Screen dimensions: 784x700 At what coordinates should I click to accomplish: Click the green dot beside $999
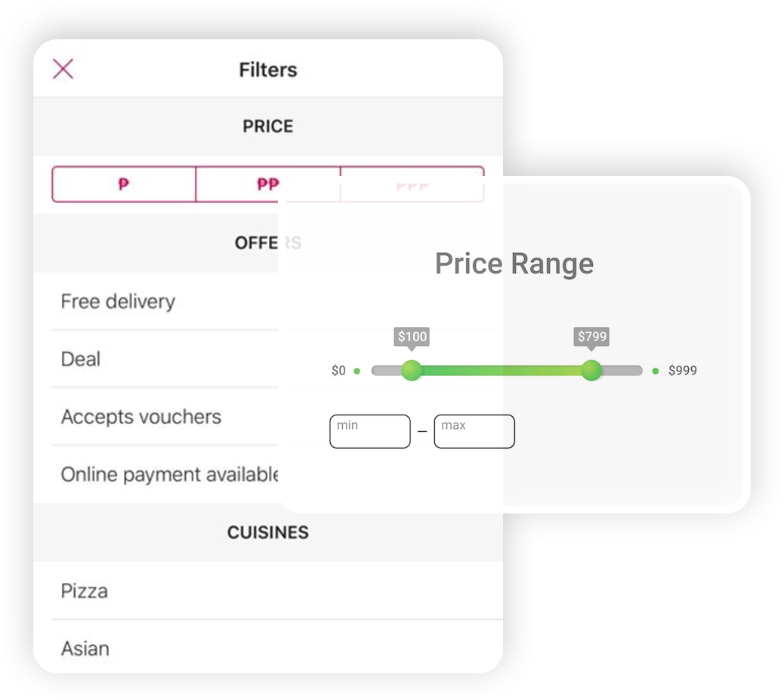tap(656, 371)
